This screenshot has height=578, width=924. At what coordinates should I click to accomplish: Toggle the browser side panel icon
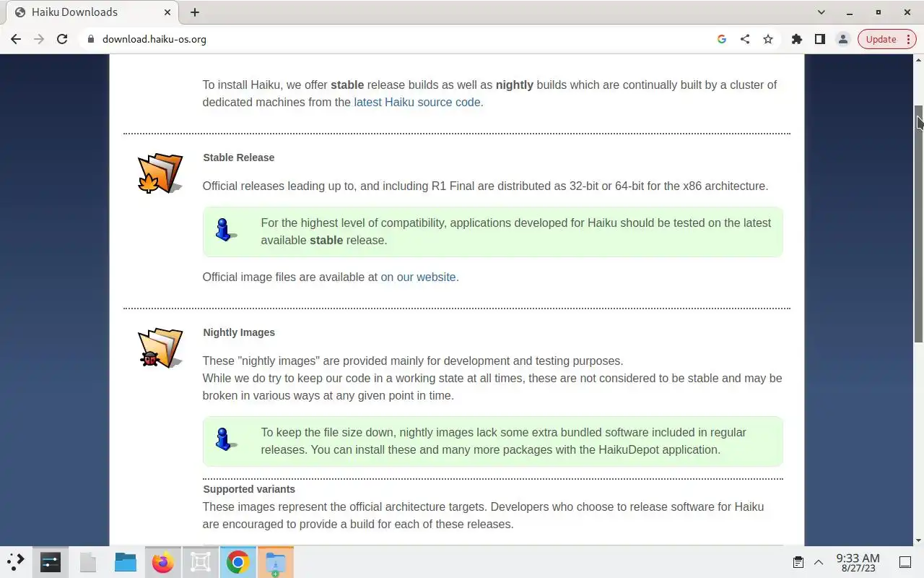(820, 39)
